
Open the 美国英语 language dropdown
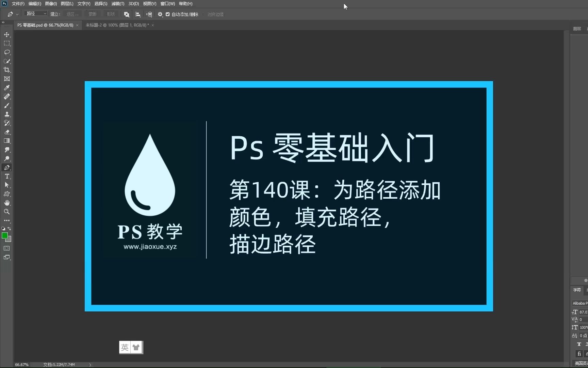[x=580, y=363]
